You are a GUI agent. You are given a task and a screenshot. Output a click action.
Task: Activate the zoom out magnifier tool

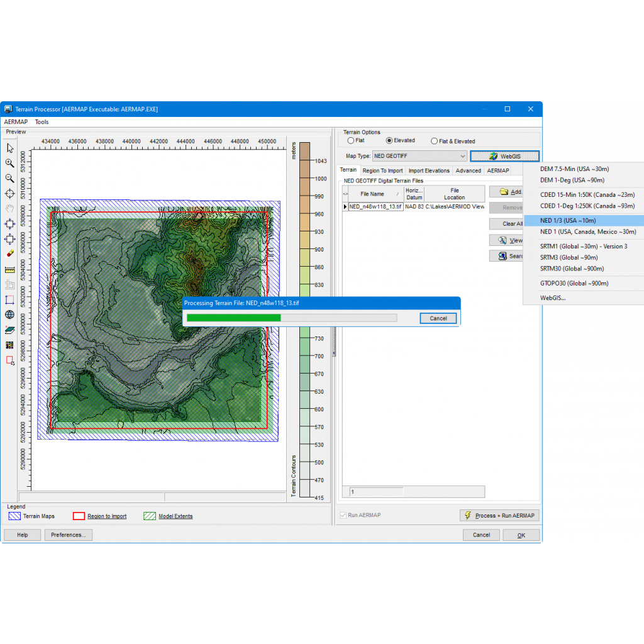coord(10,178)
